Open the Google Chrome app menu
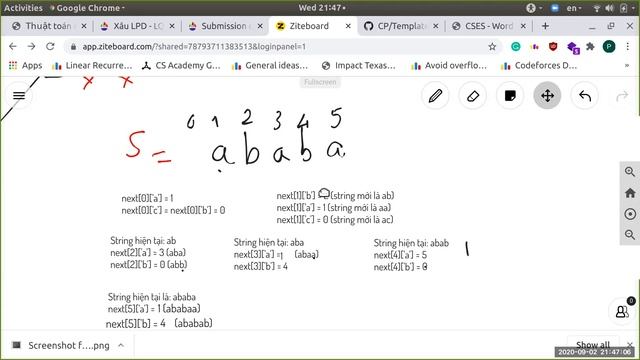This screenshot has height=360, width=640. 87,8
